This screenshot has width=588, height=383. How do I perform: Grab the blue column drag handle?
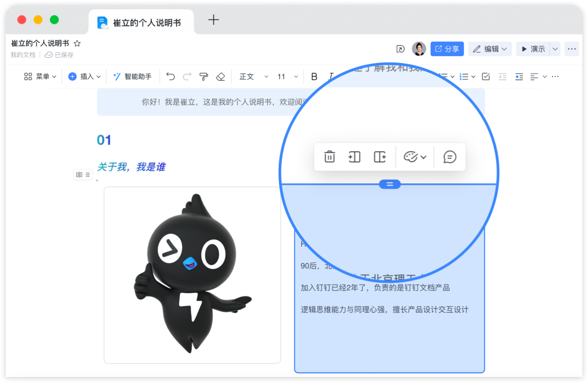(390, 184)
